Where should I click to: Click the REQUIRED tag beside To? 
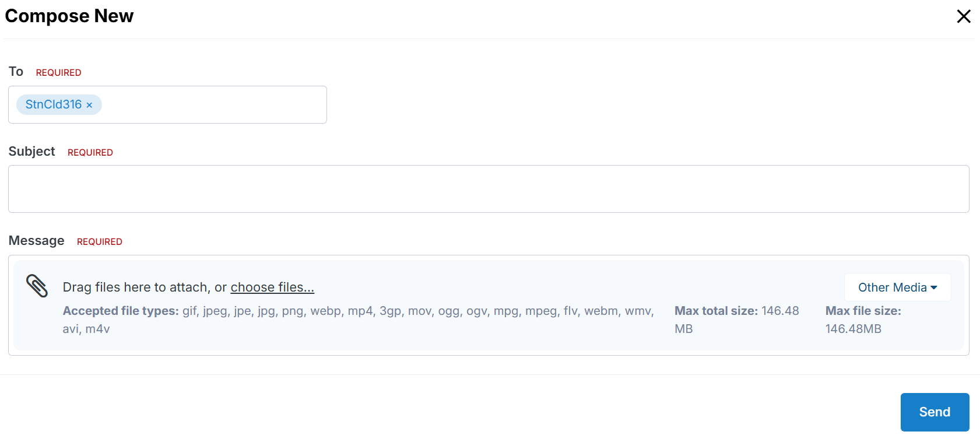click(58, 73)
